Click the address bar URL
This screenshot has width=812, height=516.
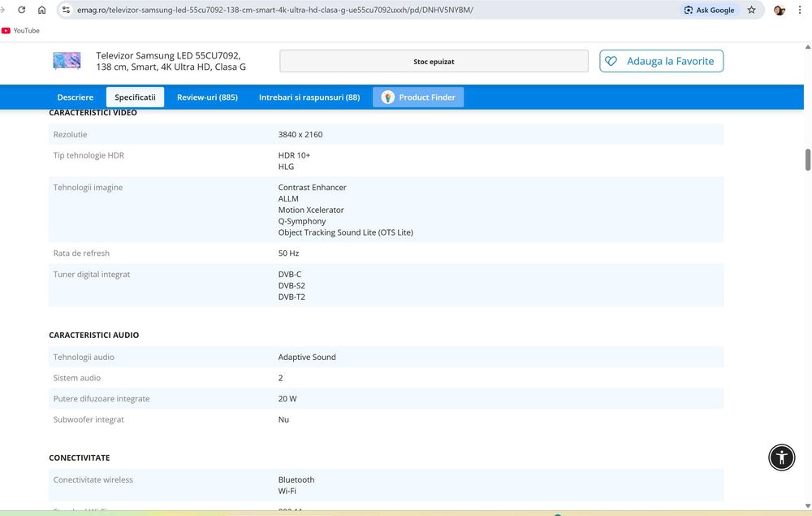point(275,10)
